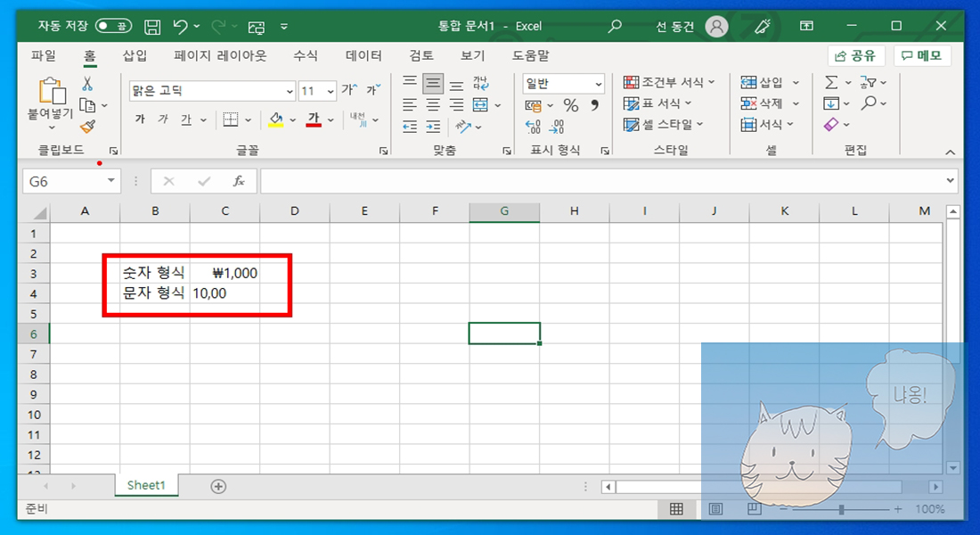980x535 pixels.
Task: Open the text orientation button
Action: [463, 127]
